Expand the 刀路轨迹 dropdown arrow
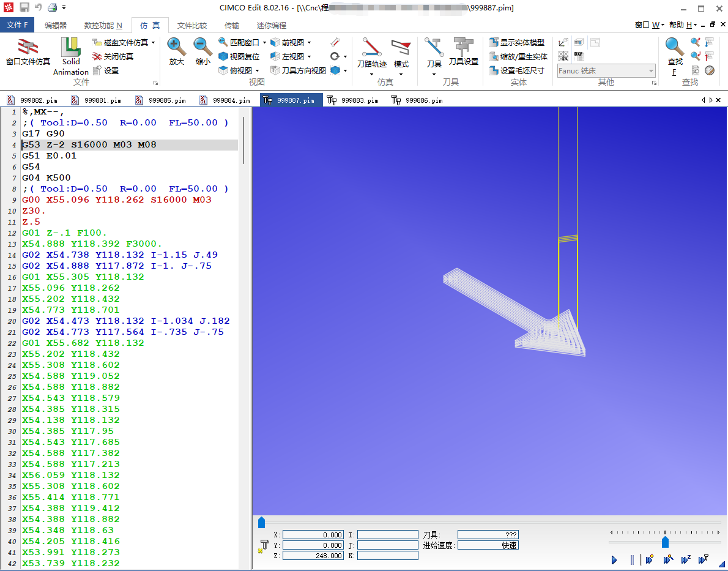This screenshot has height=571, width=728. click(x=371, y=74)
